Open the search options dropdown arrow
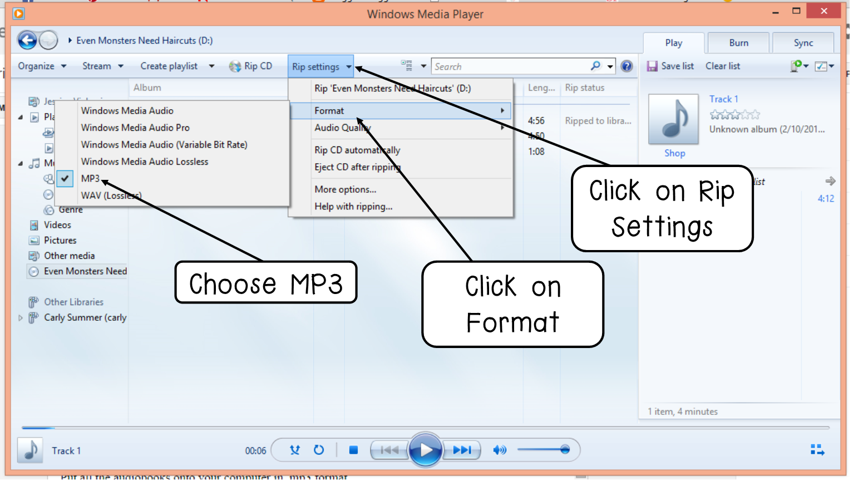The image size is (868, 480). click(x=610, y=66)
